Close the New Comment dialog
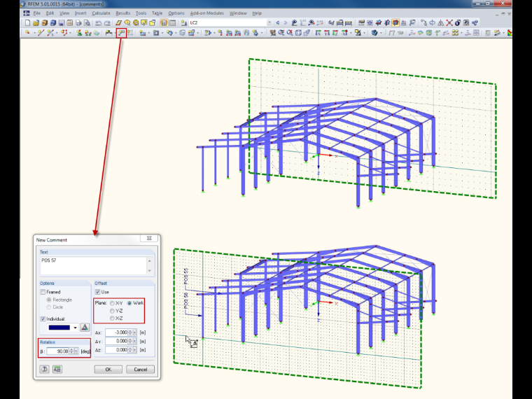The image size is (532, 399). pyautogui.click(x=149, y=238)
